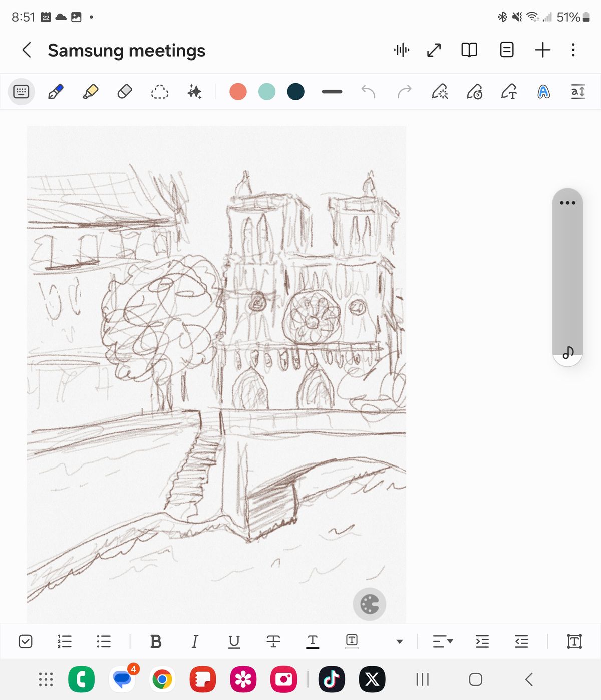Select the highlighter tool
The image size is (601, 700).
click(90, 92)
